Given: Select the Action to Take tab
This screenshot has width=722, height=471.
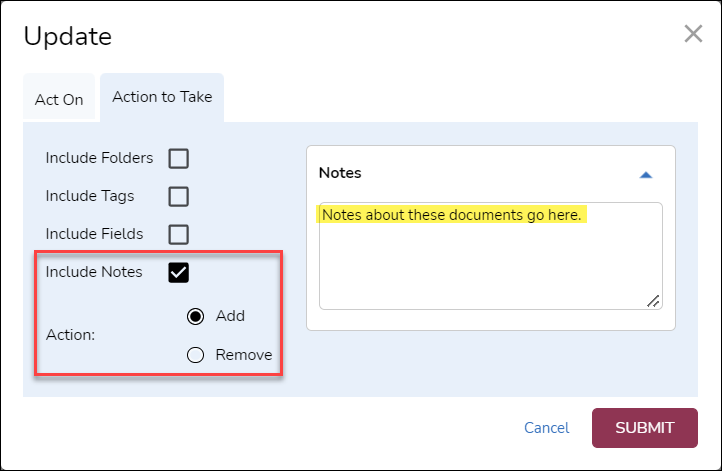Looking at the screenshot, I should click(161, 97).
